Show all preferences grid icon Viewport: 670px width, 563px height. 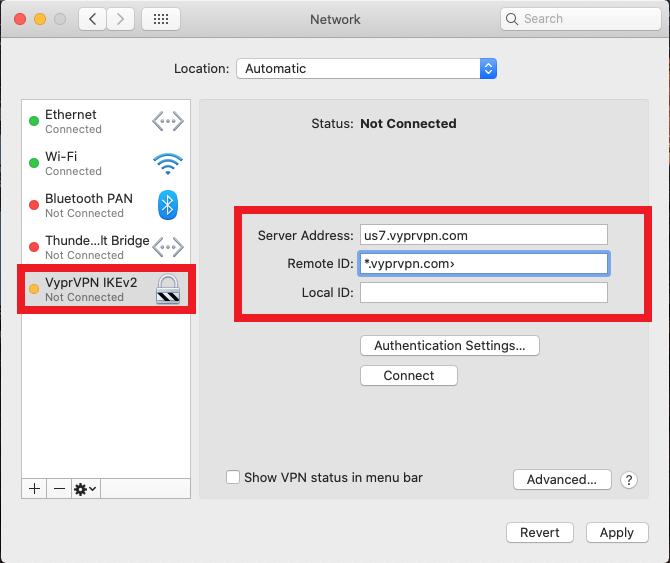[161, 19]
